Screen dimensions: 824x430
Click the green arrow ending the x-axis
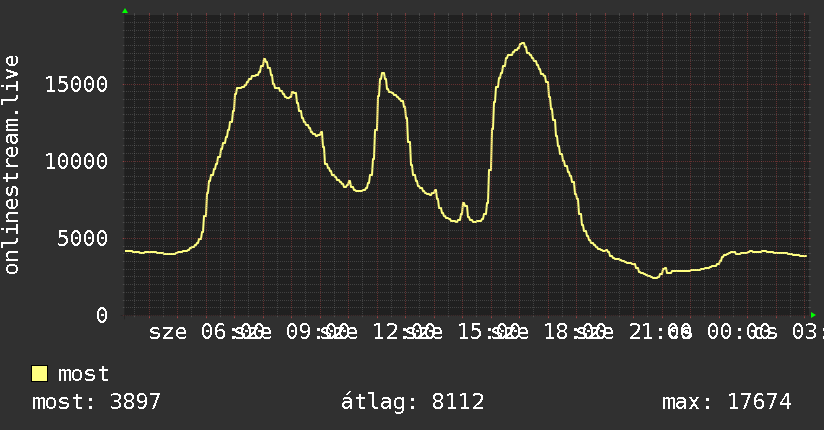tap(813, 315)
